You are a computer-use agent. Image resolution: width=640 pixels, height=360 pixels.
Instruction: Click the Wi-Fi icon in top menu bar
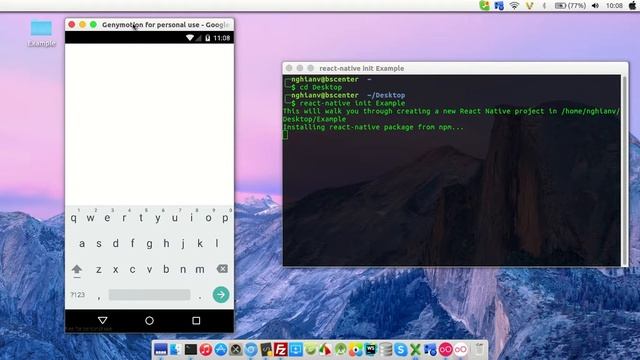(x=514, y=6)
